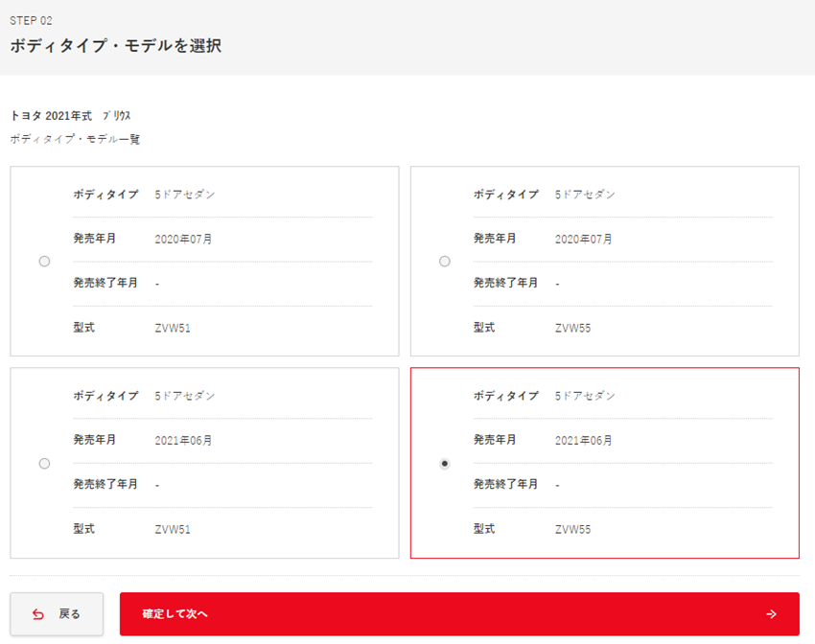The image size is (815, 644).
Task: Click the ボディタイプ・モデルを選択 heading
Action: 115,45
